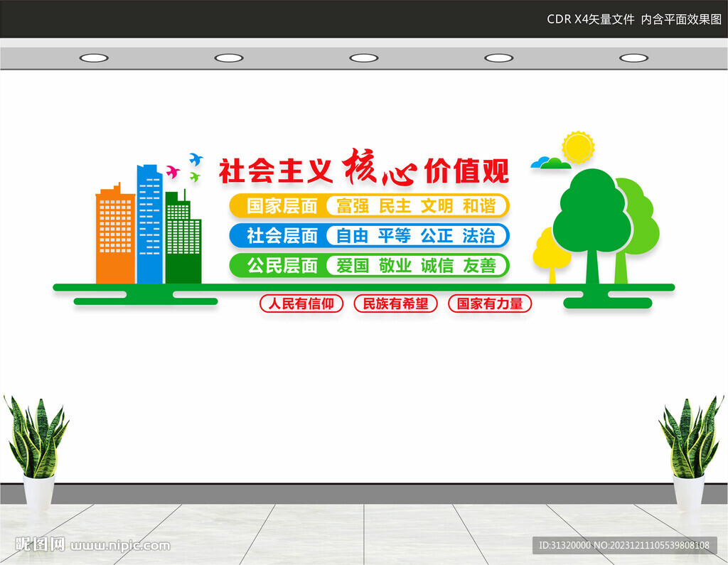
Task: Select the potted plant on the left
Action: coord(37,455)
